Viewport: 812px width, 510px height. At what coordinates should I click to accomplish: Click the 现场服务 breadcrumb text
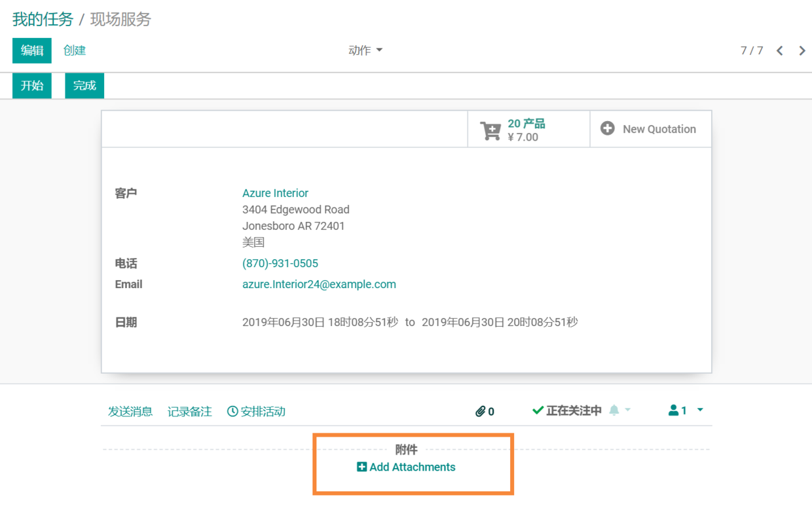click(120, 19)
